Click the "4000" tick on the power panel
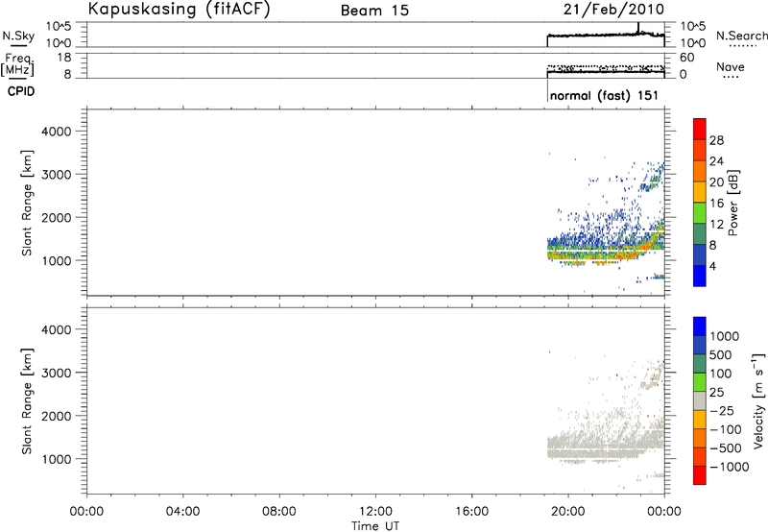 (57, 132)
